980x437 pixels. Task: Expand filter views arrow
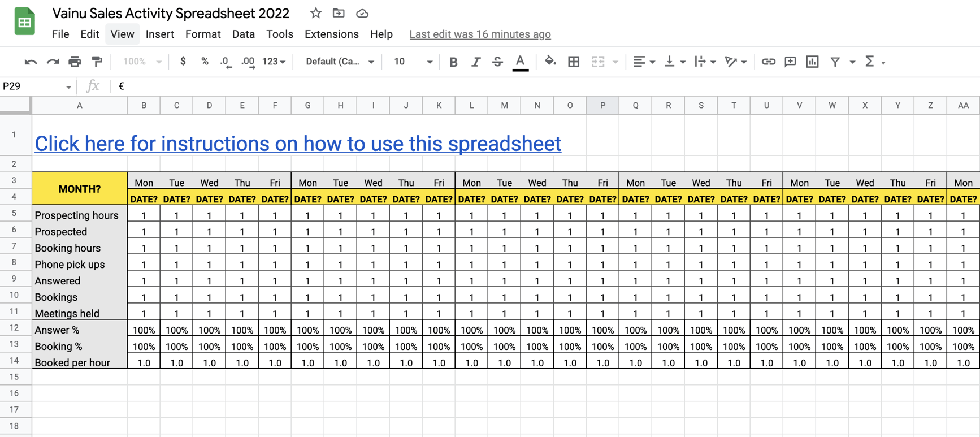coord(852,62)
